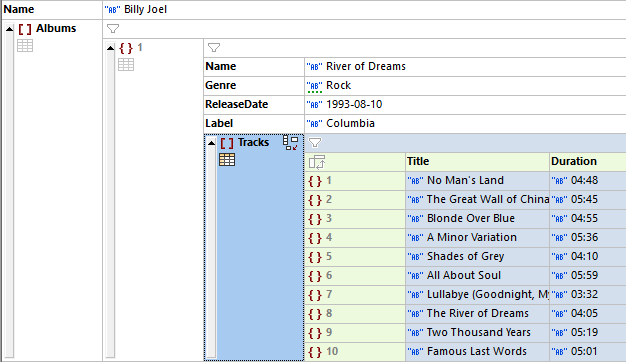The height and width of the screenshot is (362, 626).
Task: Select the Title column header
Action: coord(477,162)
